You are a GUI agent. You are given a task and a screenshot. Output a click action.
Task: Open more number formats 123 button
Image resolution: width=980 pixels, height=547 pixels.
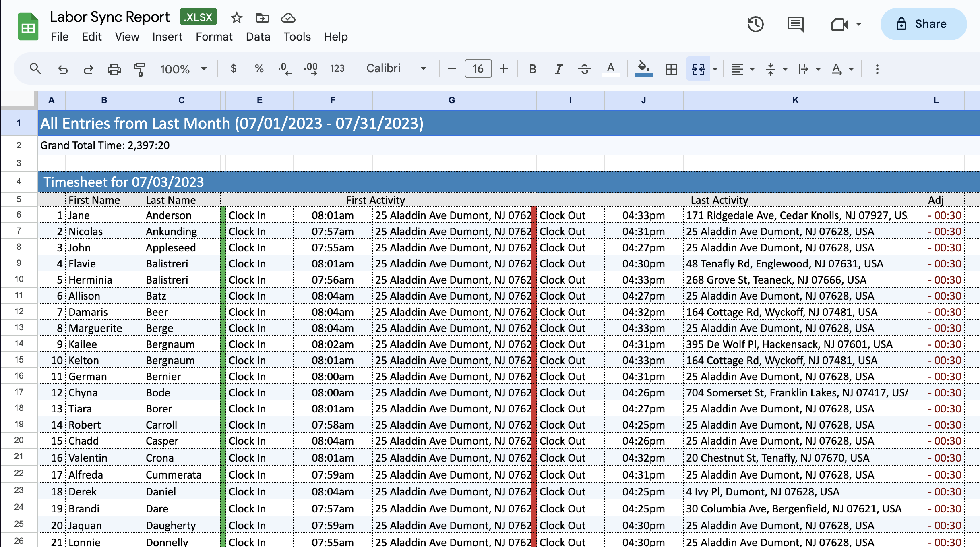click(x=337, y=69)
